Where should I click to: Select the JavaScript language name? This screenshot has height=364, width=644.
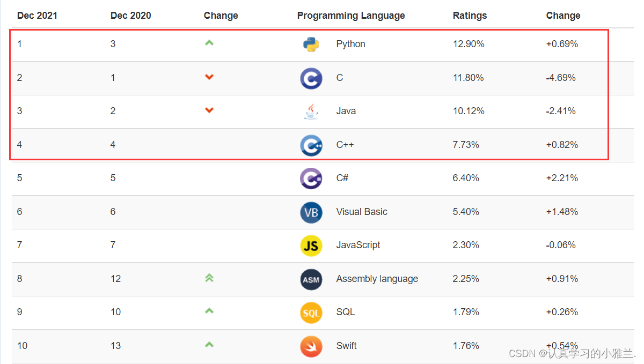[x=358, y=245]
